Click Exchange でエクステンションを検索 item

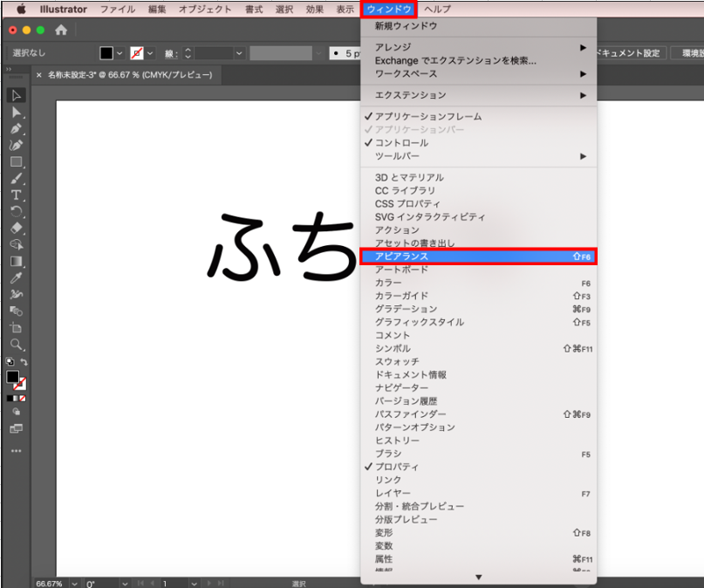coord(479,60)
